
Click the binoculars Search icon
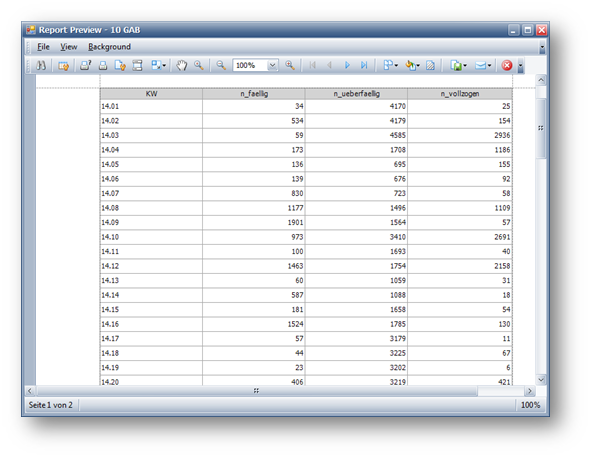[41, 65]
